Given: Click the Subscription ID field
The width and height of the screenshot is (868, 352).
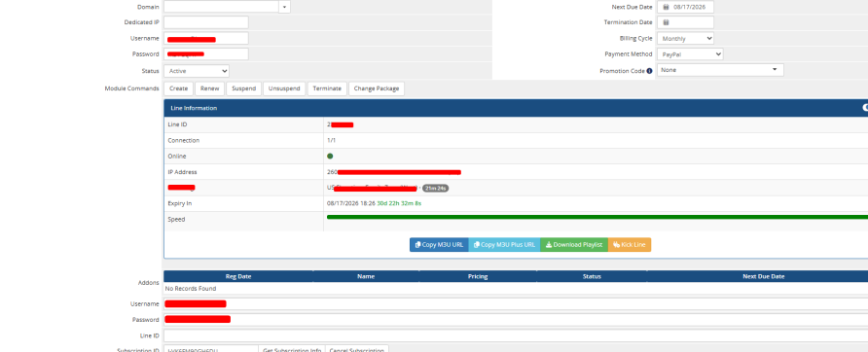Looking at the screenshot, I should coord(211,350).
